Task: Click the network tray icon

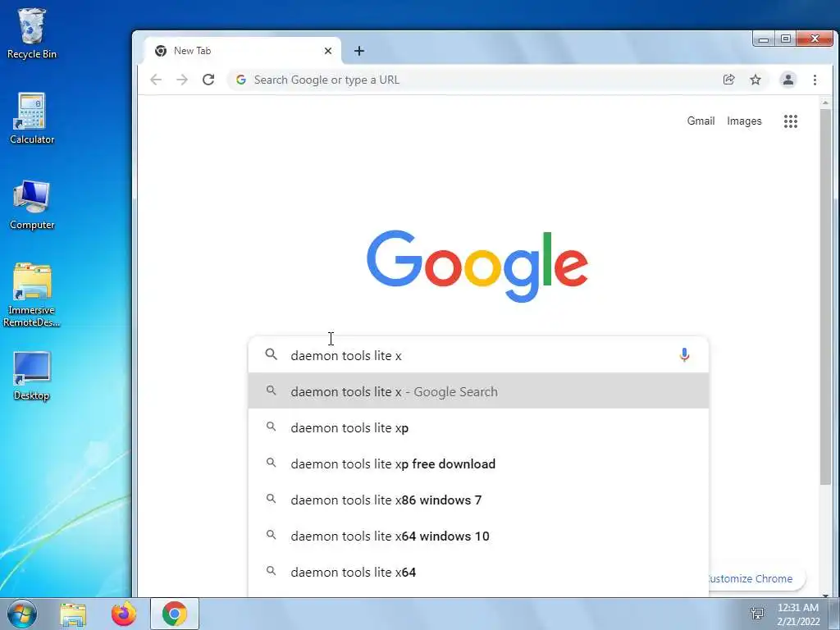Action: coord(757,614)
